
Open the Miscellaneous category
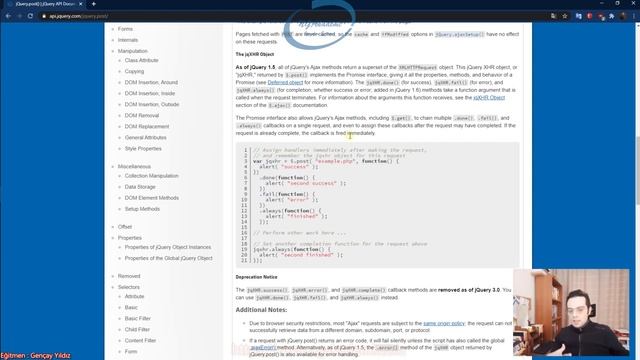point(134,167)
